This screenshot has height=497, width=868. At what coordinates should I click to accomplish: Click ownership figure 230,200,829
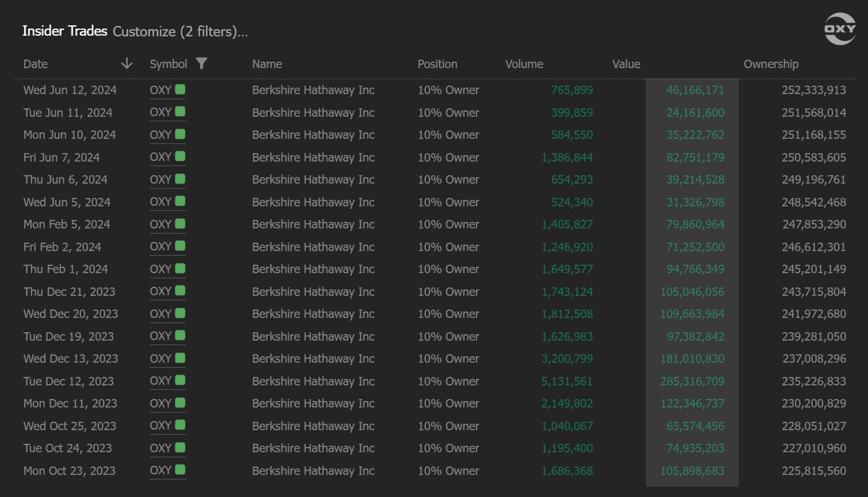click(x=814, y=404)
